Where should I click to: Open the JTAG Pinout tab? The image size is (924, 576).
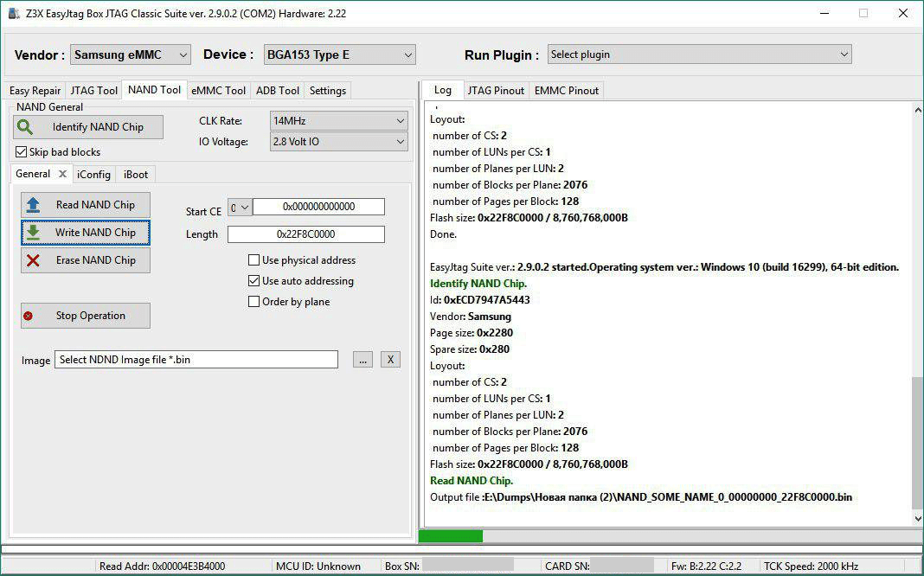(x=496, y=90)
